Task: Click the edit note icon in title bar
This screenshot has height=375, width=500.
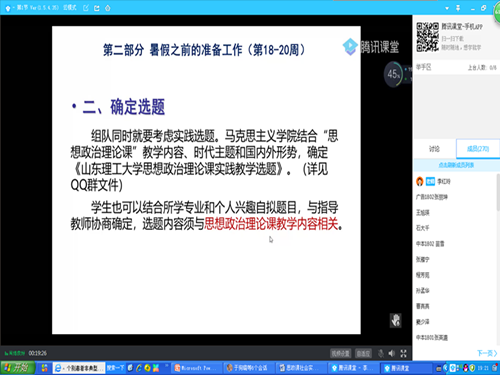Action: [86, 8]
